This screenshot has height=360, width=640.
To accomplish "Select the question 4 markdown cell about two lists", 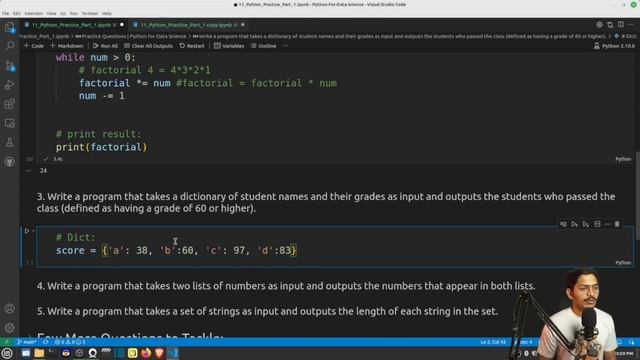I will (x=286, y=286).
